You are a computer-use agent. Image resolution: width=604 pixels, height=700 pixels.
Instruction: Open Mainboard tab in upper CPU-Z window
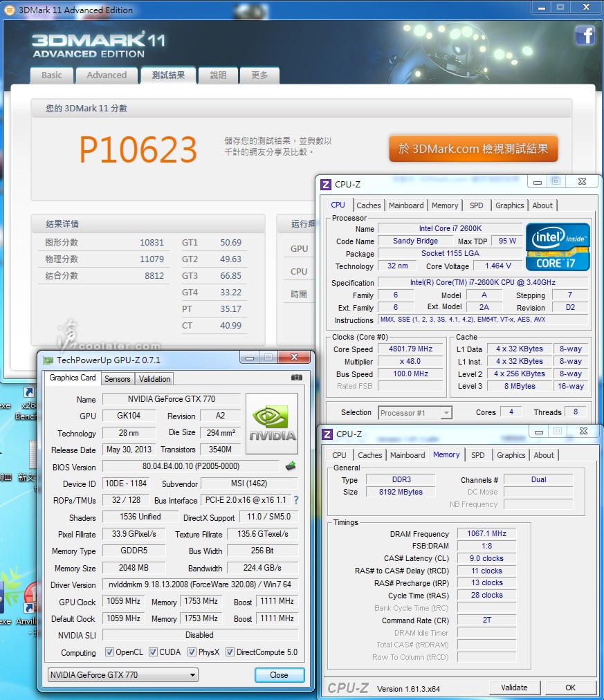point(406,205)
